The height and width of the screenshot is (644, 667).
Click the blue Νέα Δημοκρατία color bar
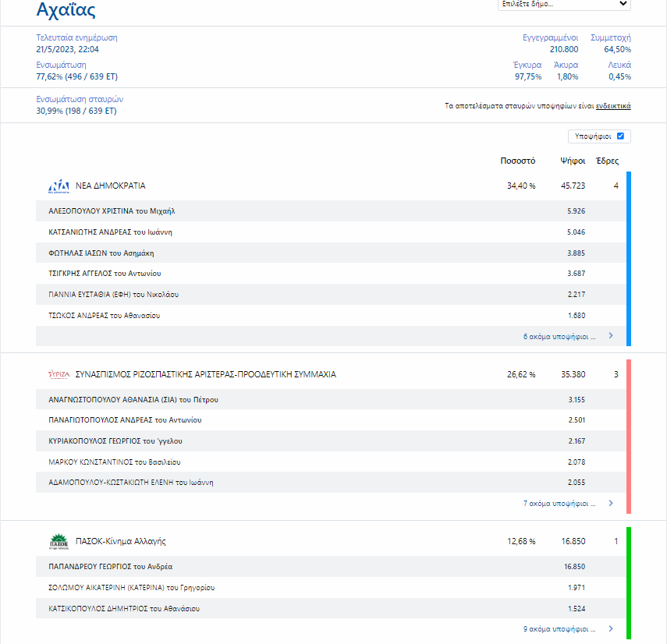pyautogui.click(x=629, y=258)
